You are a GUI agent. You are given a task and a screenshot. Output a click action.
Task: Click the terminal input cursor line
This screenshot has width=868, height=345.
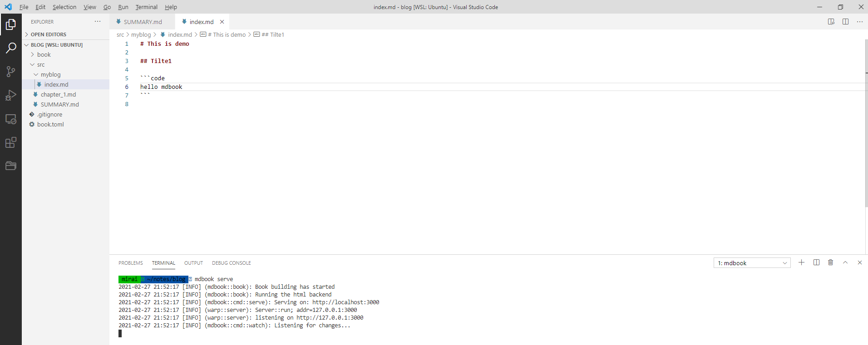(x=120, y=334)
